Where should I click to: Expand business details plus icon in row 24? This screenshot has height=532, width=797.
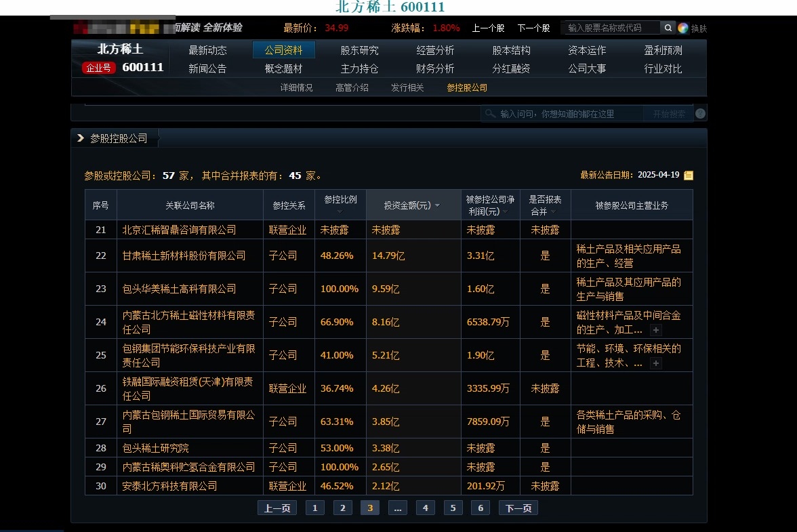pyautogui.click(x=656, y=330)
